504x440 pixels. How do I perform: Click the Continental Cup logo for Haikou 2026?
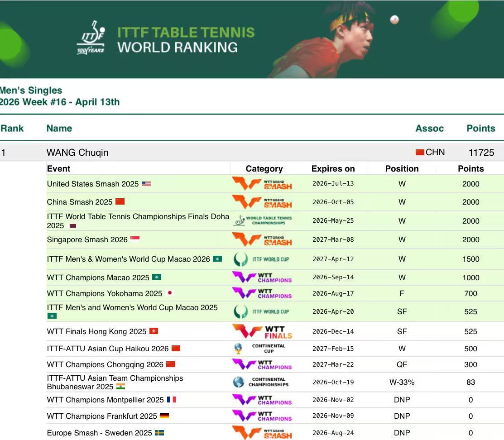(x=260, y=349)
